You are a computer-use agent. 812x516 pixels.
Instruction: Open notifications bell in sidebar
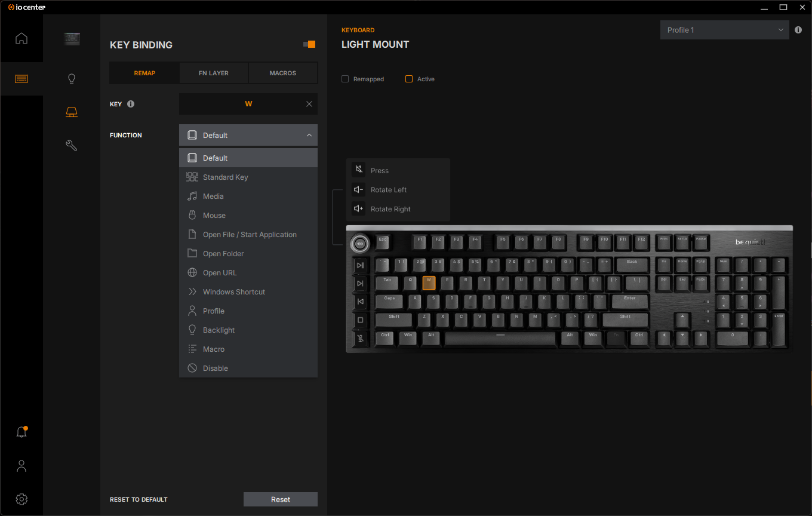pyautogui.click(x=21, y=432)
